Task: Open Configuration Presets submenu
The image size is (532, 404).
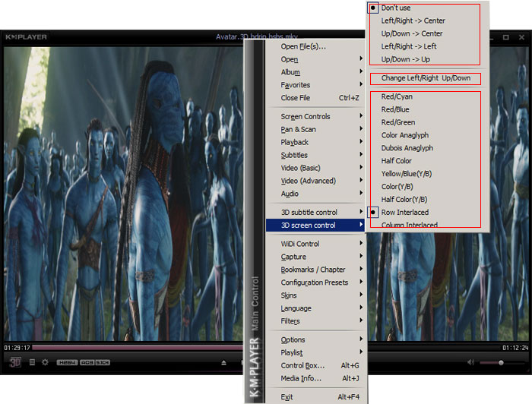Action: (x=315, y=282)
